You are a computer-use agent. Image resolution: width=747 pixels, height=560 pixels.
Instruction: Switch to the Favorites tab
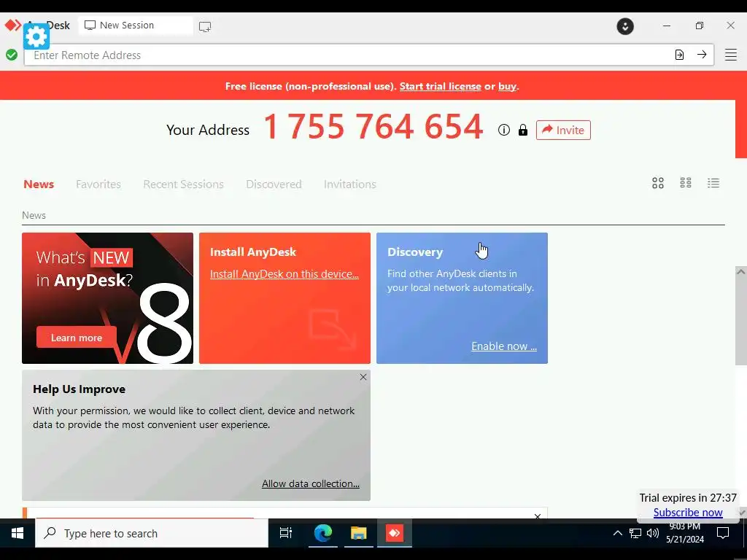[x=98, y=184]
